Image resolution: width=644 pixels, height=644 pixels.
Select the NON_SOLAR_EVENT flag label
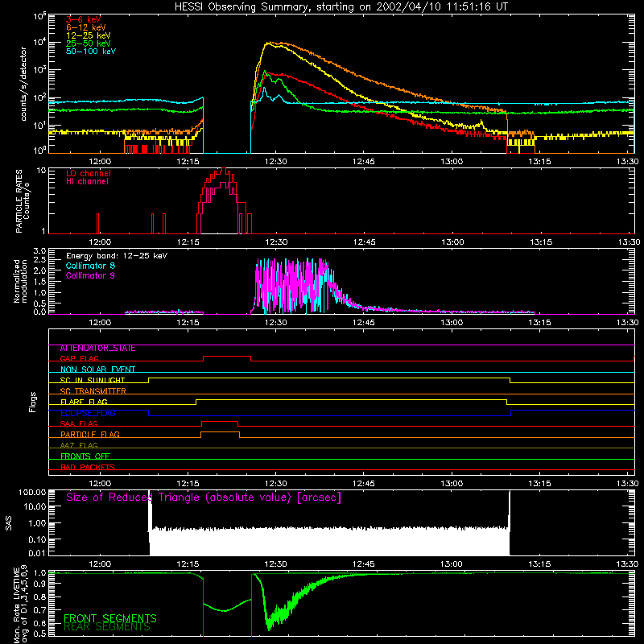97,369
